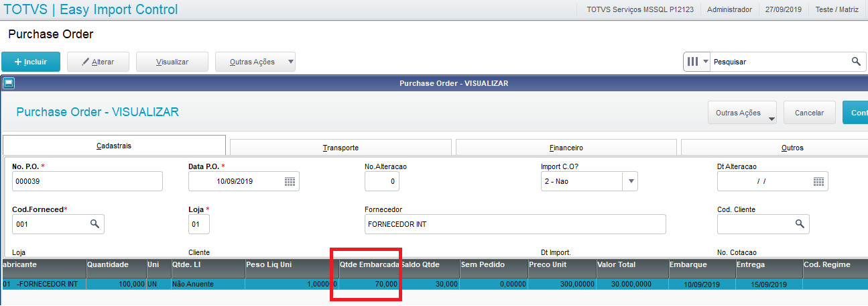Open the calendar icon for Dt Alteracao
Screen dimensions: 868x306
click(818, 181)
